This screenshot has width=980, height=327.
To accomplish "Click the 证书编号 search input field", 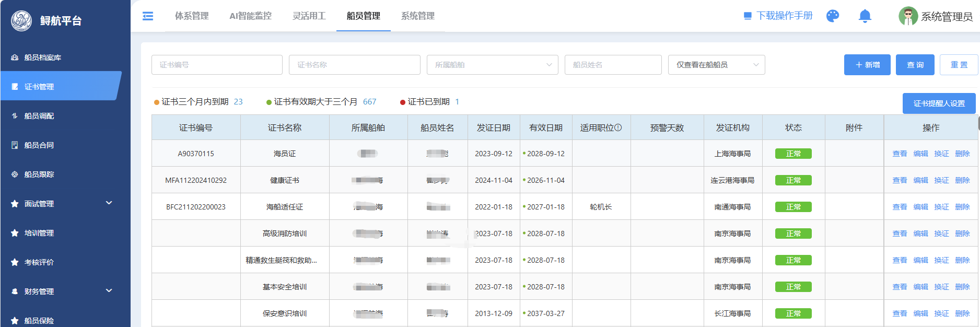I will click(217, 65).
